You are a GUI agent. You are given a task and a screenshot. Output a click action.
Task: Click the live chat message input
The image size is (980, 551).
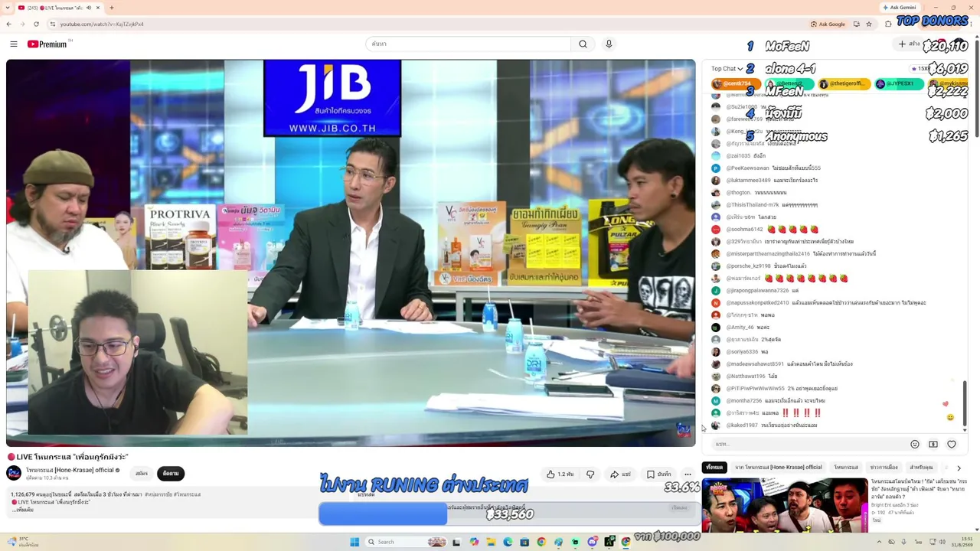coord(808,445)
